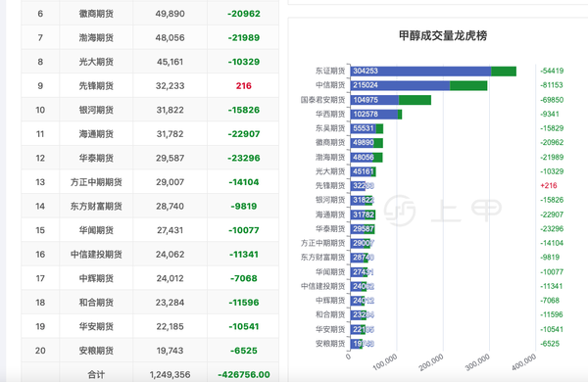Click the 东证期货 bar showing 304253
Viewport: 588px width, 382px height.
point(420,71)
